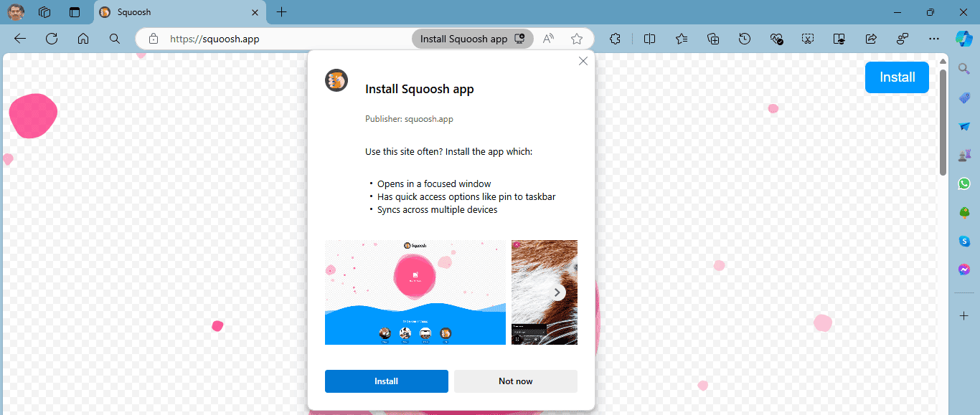Open the Extensions puzzle icon

pos(615,39)
